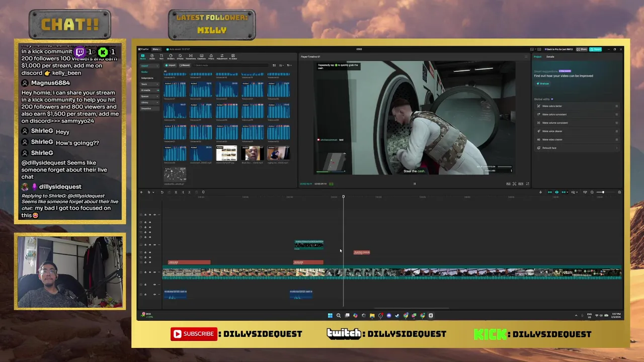
Task: Switch to the Details tab
Action: [x=550, y=57]
